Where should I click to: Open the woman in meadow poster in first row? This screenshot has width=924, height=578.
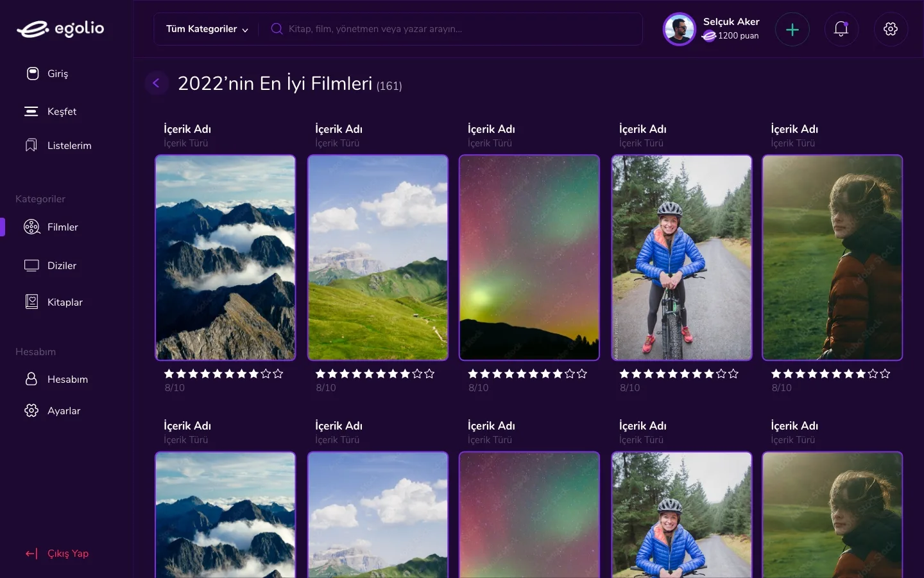(x=832, y=258)
